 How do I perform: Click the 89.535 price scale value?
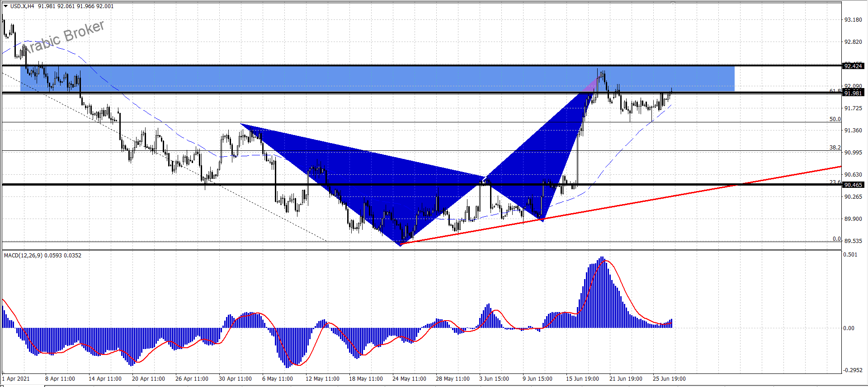point(853,241)
